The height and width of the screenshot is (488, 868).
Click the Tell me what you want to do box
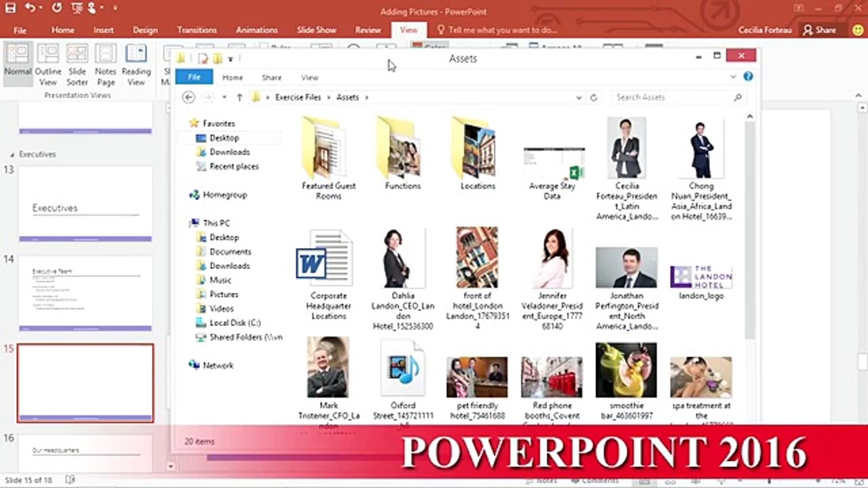[x=497, y=30]
